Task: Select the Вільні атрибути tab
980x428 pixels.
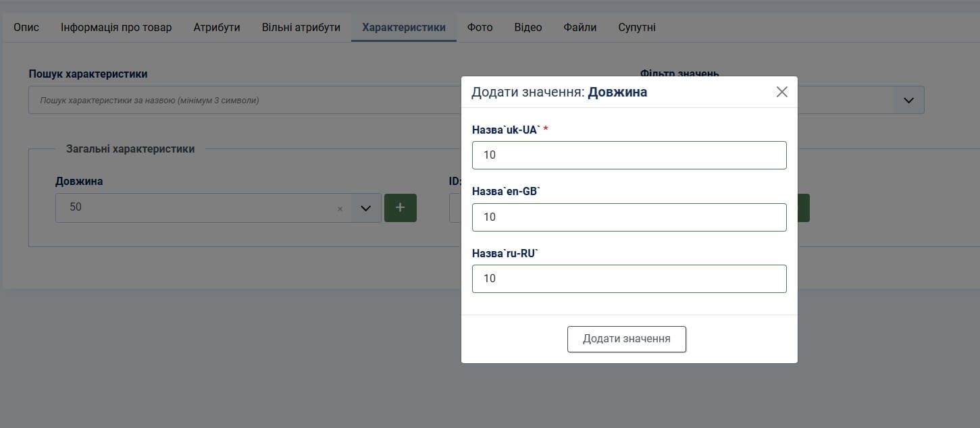Action: [301, 28]
